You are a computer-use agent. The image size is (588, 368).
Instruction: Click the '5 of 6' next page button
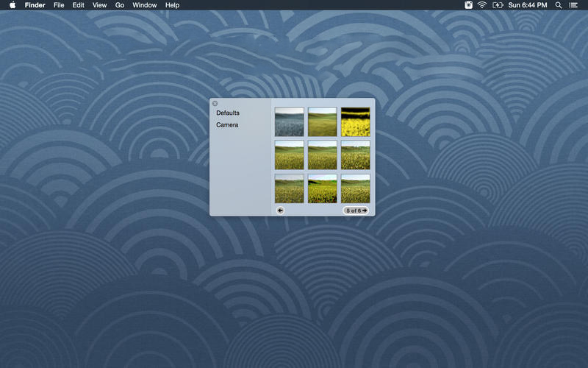(356, 210)
